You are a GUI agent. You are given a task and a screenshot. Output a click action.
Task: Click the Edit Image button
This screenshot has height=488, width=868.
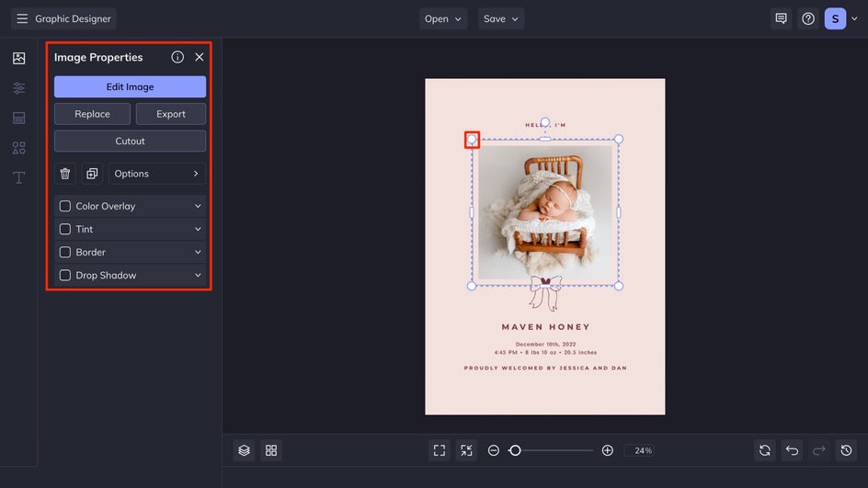[x=130, y=87]
